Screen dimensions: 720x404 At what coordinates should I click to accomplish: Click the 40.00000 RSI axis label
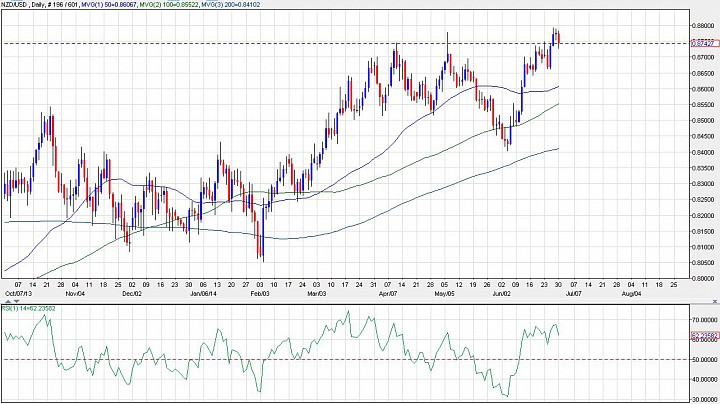pyautogui.click(x=706, y=379)
